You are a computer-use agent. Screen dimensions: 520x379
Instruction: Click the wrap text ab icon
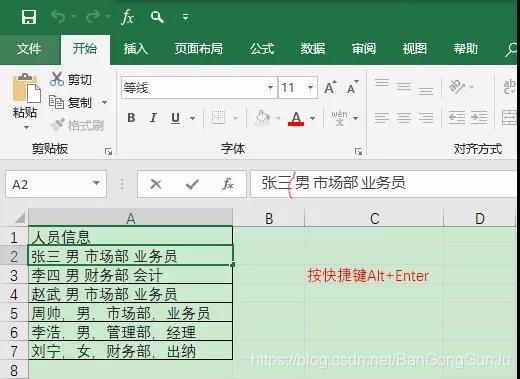(510, 87)
